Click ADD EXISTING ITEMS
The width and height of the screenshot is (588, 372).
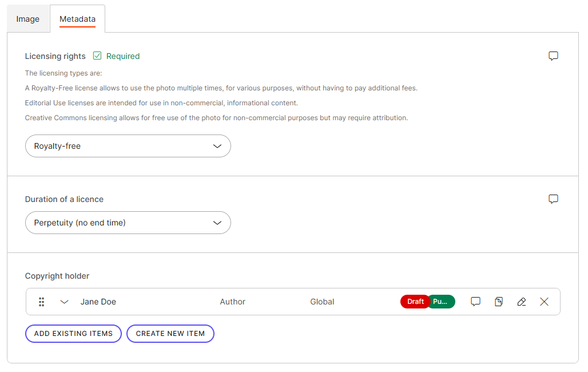[73, 334]
